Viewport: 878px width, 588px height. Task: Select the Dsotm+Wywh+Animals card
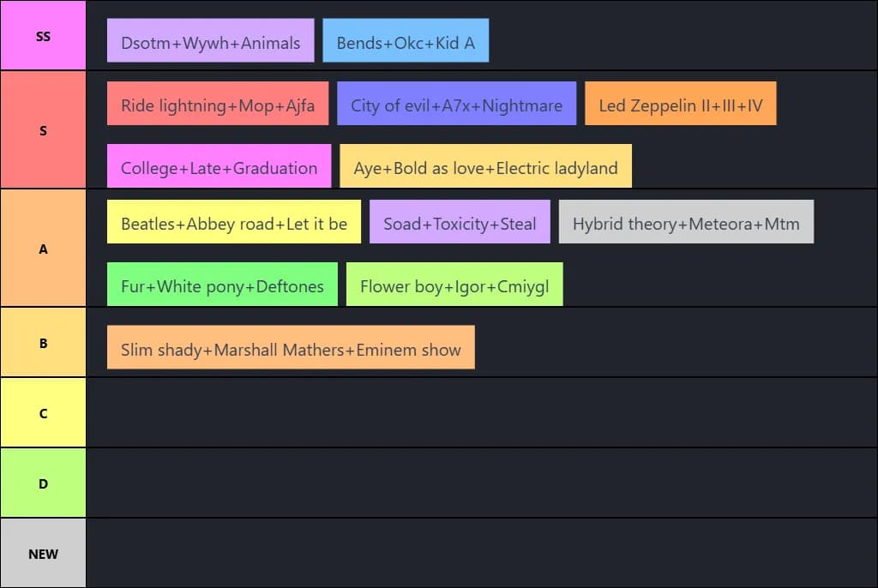pos(210,41)
